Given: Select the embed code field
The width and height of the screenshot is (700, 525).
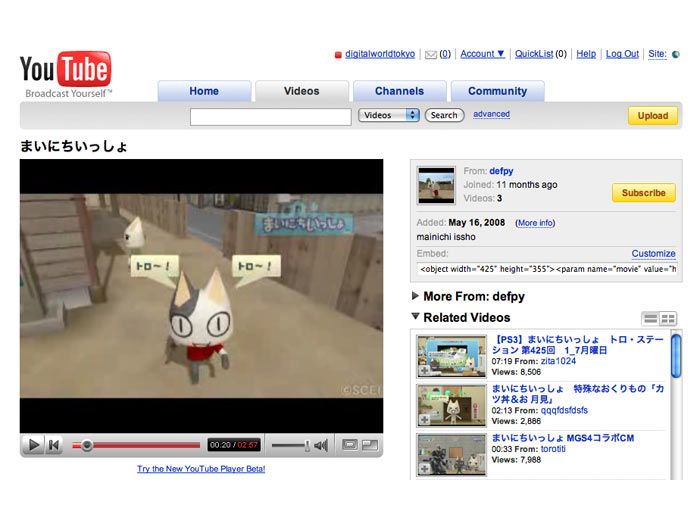Looking at the screenshot, I should point(547,269).
